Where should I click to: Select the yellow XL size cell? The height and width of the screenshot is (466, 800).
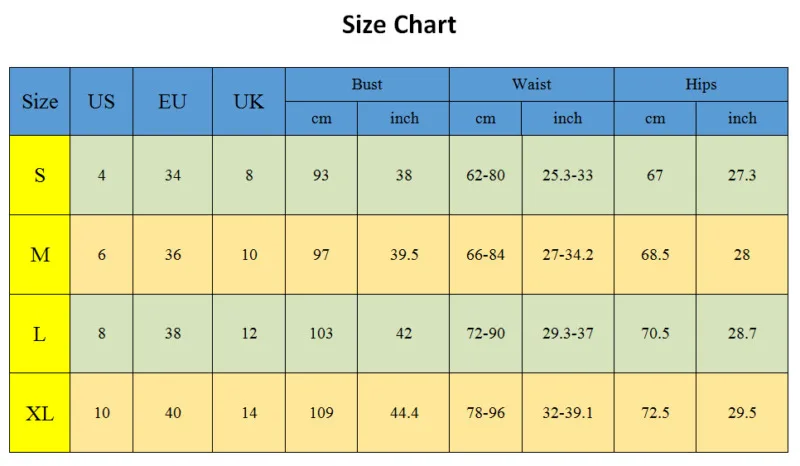[x=40, y=413]
